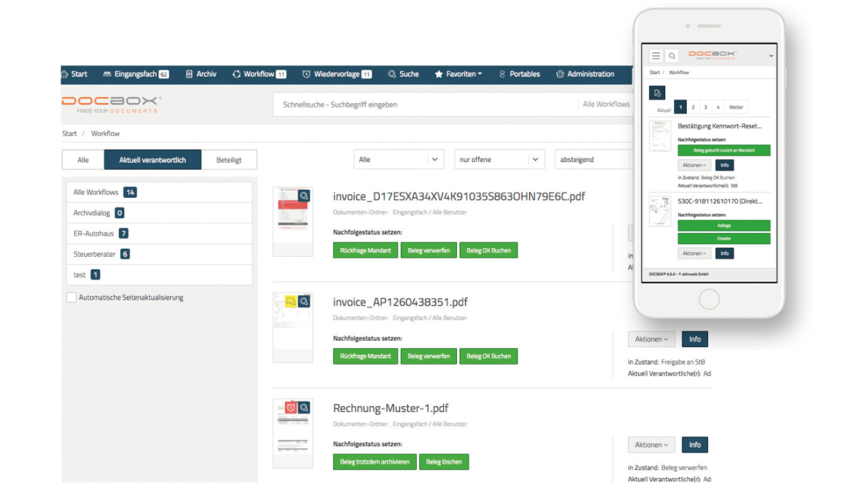Open Portables in the top navigation

point(519,74)
